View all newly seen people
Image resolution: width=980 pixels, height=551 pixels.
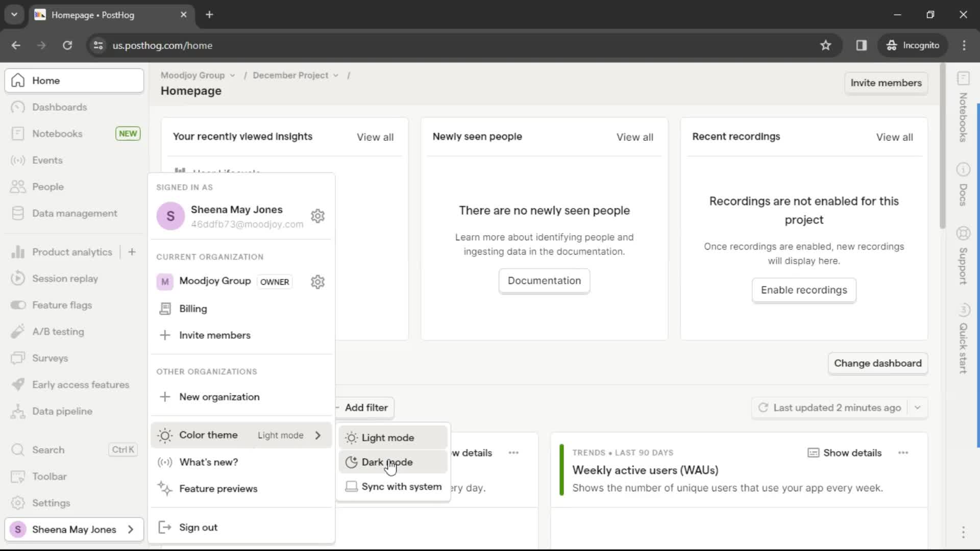(x=634, y=137)
